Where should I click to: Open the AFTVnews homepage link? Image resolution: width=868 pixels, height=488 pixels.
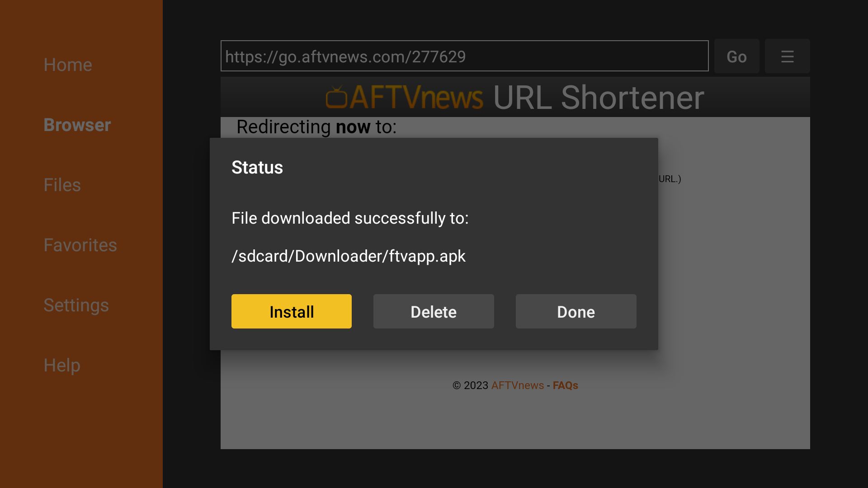(517, 385)
